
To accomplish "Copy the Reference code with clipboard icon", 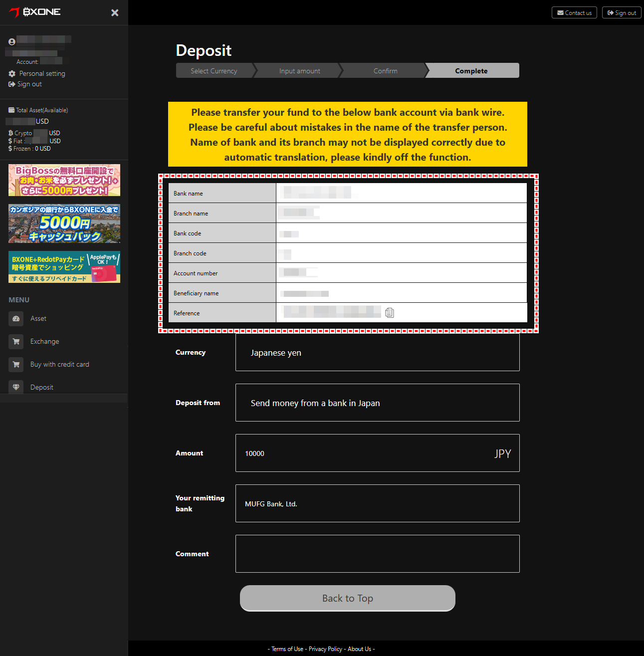I will point(390,313).
